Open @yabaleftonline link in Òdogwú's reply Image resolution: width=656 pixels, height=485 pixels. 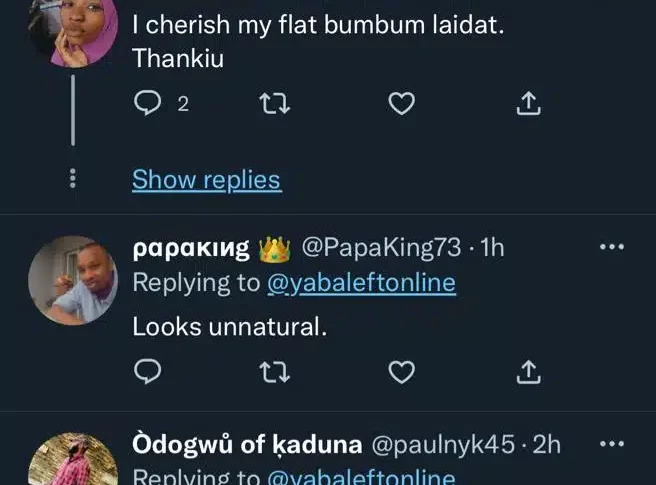point(360,477)
